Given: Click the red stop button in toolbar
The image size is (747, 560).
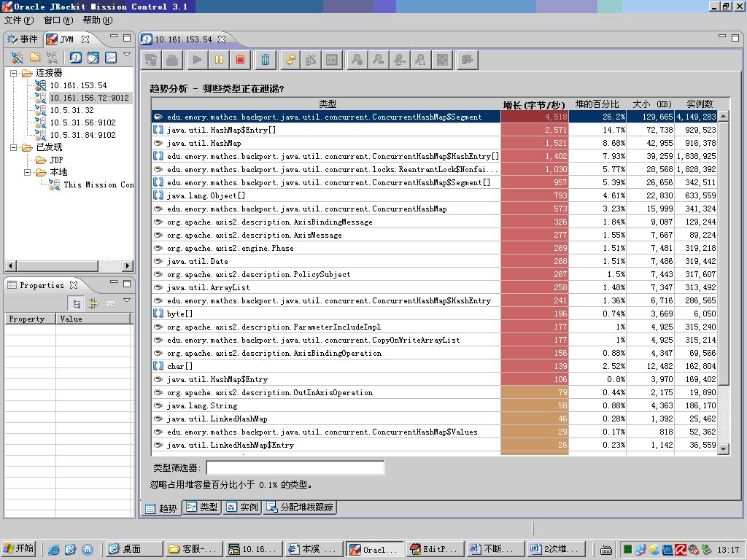Looking at the screenshot, I should pyautogui.click(x=240, y=60).
